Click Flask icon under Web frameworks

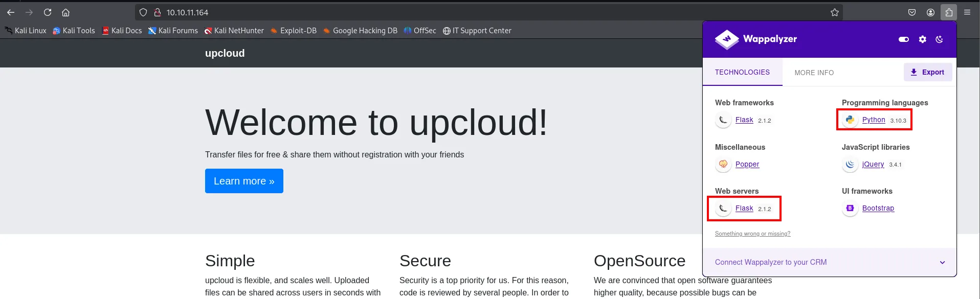(x=723, y=120)
